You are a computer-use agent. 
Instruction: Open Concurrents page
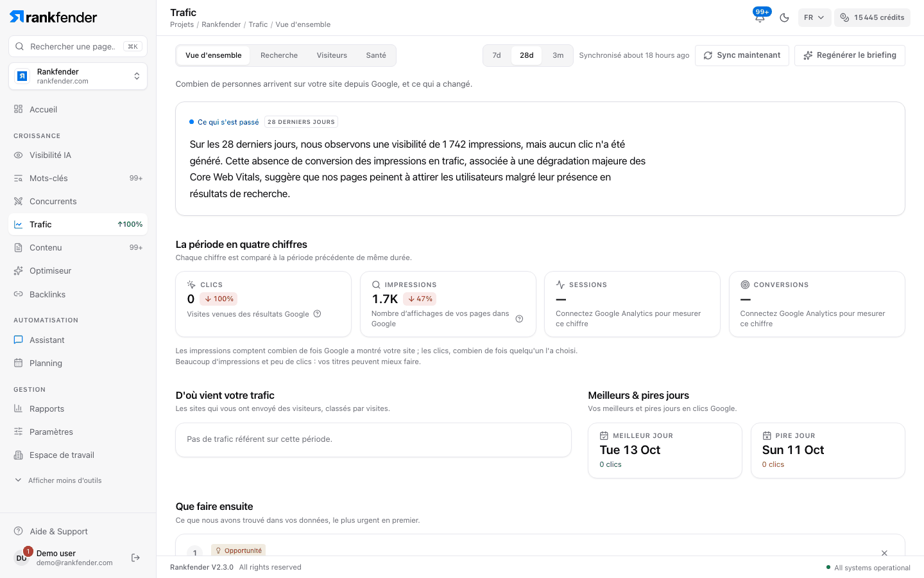click(78, 201)
